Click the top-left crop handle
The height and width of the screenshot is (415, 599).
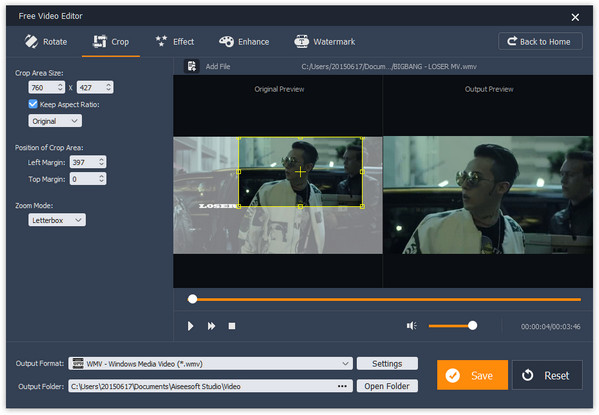239,138
